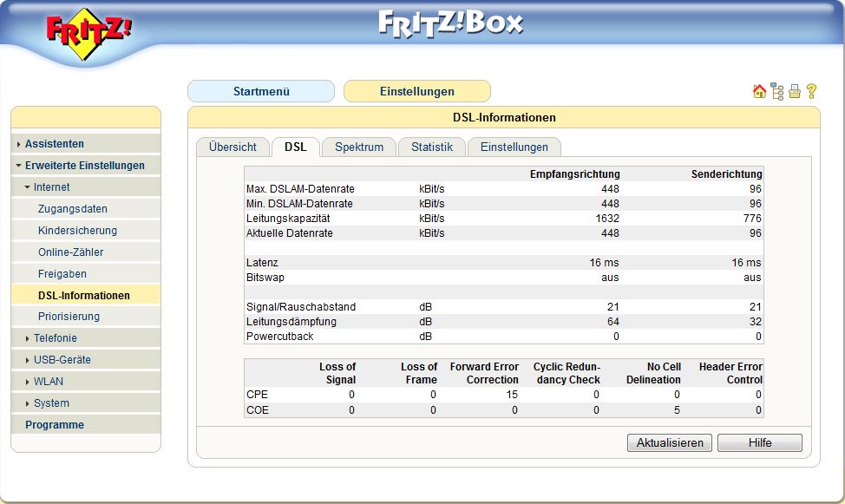Expand the System section arrow
Image resolution: width=845 pixels, height=504 pixels.
(28, 403)
